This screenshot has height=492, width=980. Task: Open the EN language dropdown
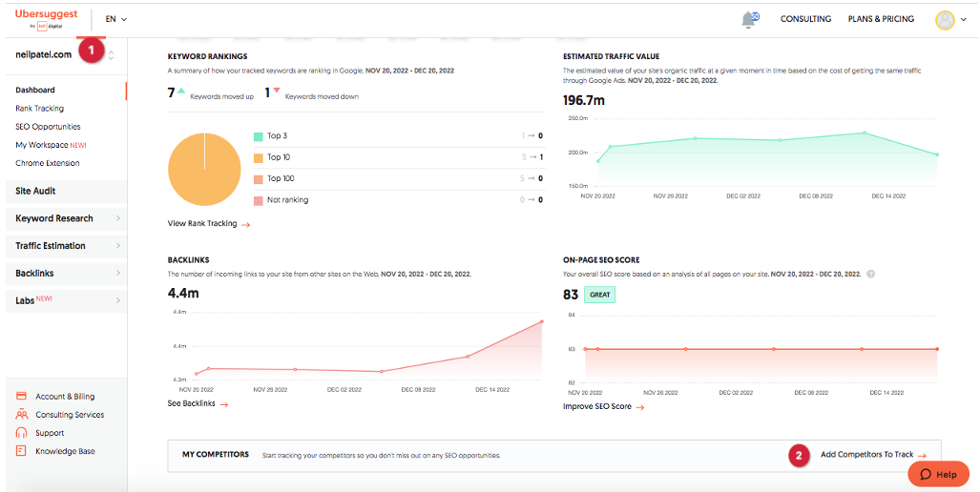point(115,19)
